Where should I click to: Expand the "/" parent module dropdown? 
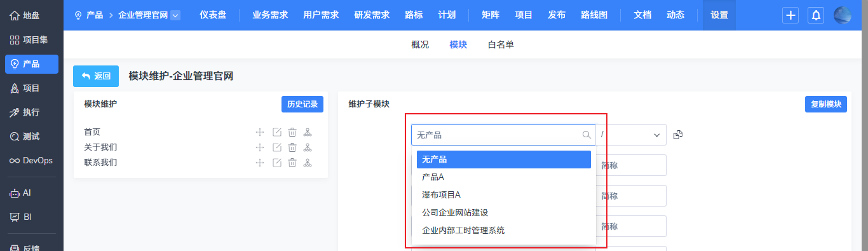coord(631,135)
